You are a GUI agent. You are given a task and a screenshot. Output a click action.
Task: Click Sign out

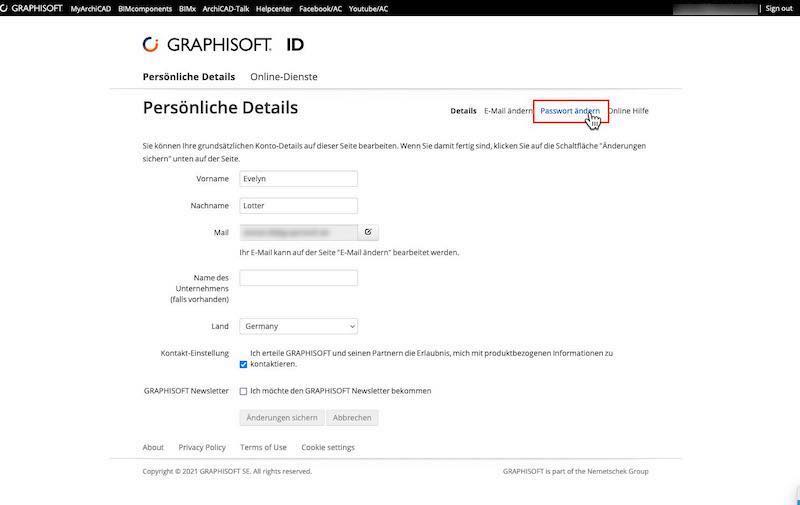coord(779,8)
